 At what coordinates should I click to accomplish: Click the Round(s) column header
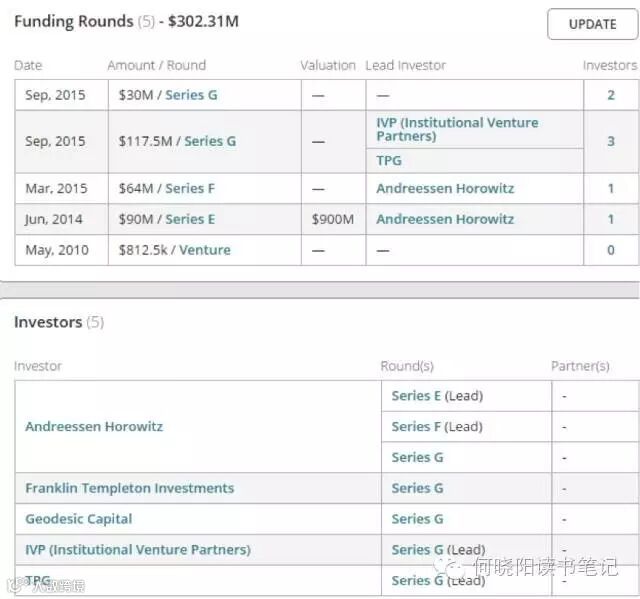(407, 366)
